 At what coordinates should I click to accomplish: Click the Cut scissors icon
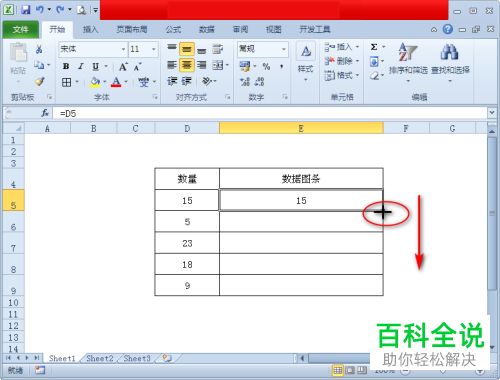point(39,49)
